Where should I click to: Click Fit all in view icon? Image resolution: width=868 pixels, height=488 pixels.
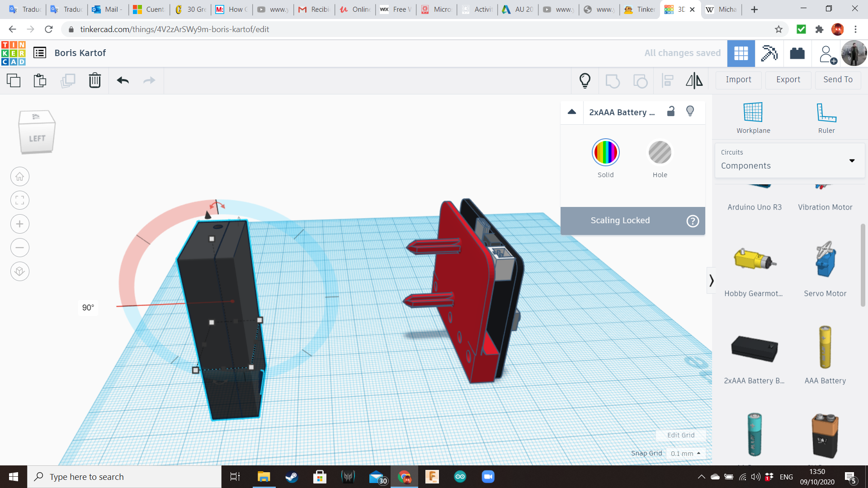(x=20, y=200)
